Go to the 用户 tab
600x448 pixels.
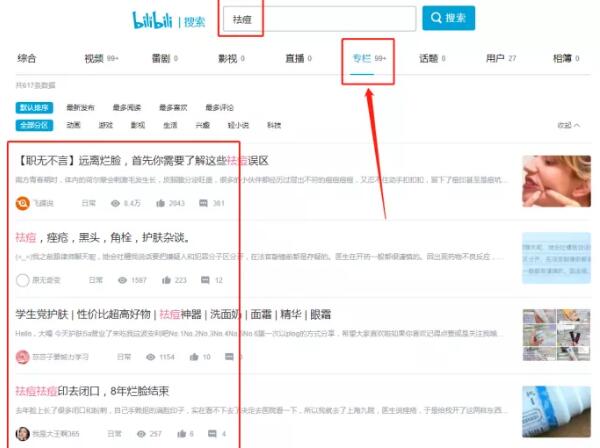tap(495, 59)
